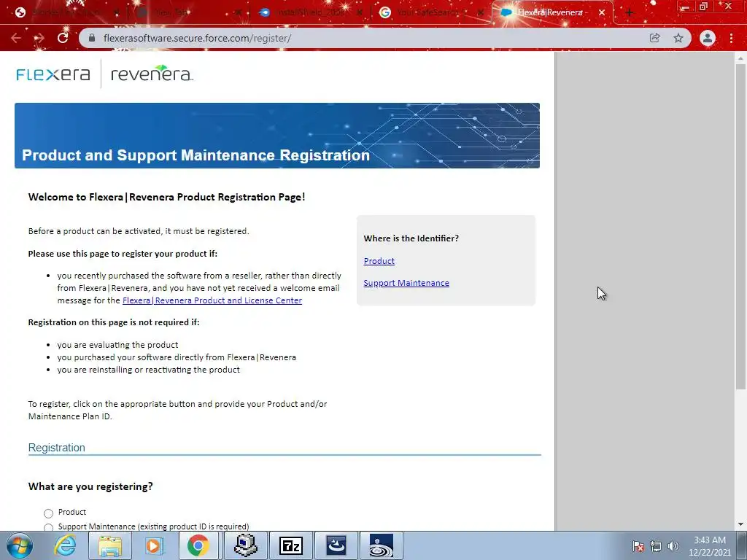Click 'Welcome to Flexera|Revenera Product Registration Page!' heading
The image size is (747, 560).
pyautogui.click(x=167, y=197)
